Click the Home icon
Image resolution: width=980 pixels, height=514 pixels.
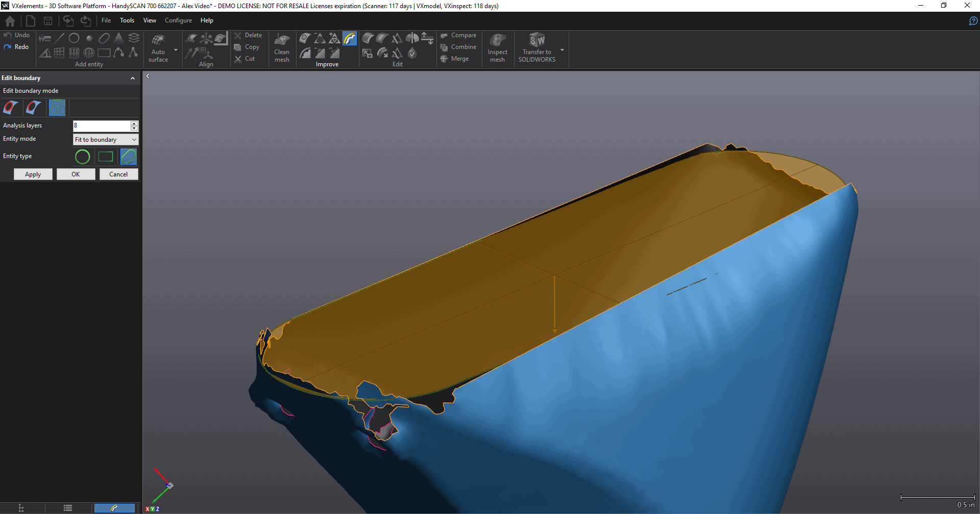pos(10,21)
